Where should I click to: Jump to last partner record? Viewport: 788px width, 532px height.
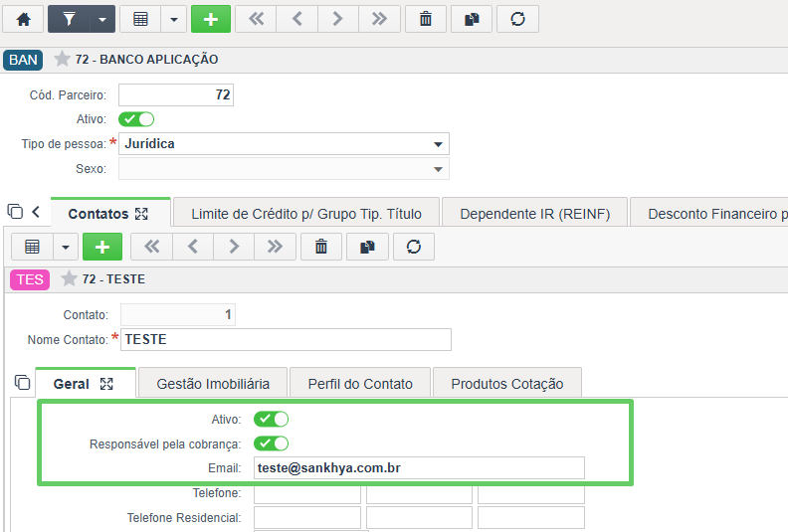tap(379, 19)
